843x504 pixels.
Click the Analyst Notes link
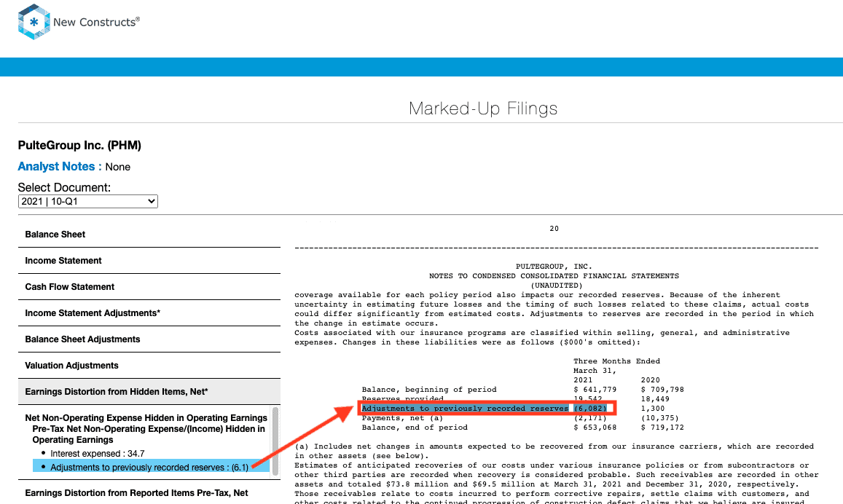(x=60, y=167)
